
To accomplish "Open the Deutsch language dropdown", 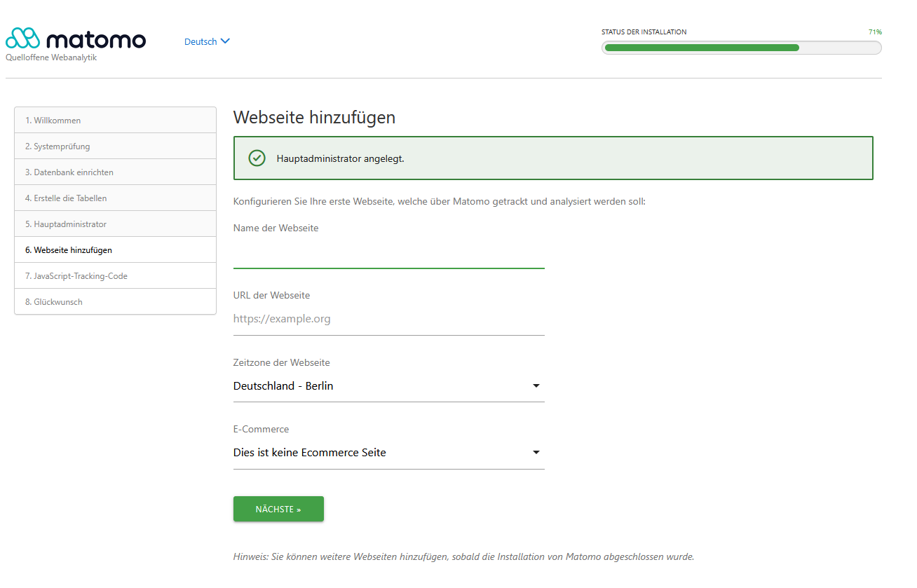I will pyautogui.click(x=207, y=41).
